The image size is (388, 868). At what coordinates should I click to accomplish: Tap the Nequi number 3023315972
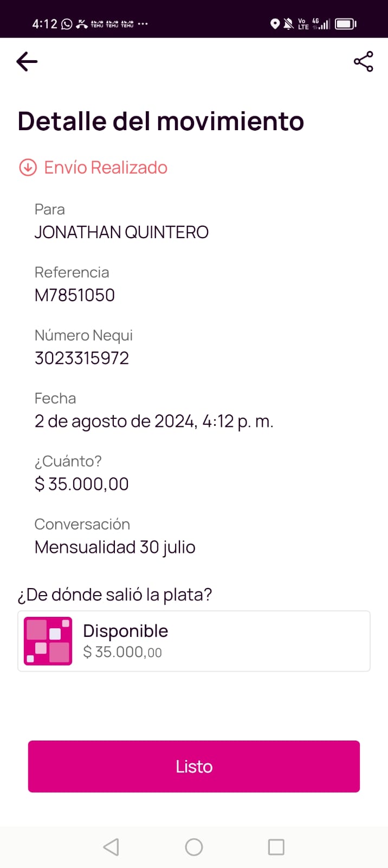click(82, 358)
